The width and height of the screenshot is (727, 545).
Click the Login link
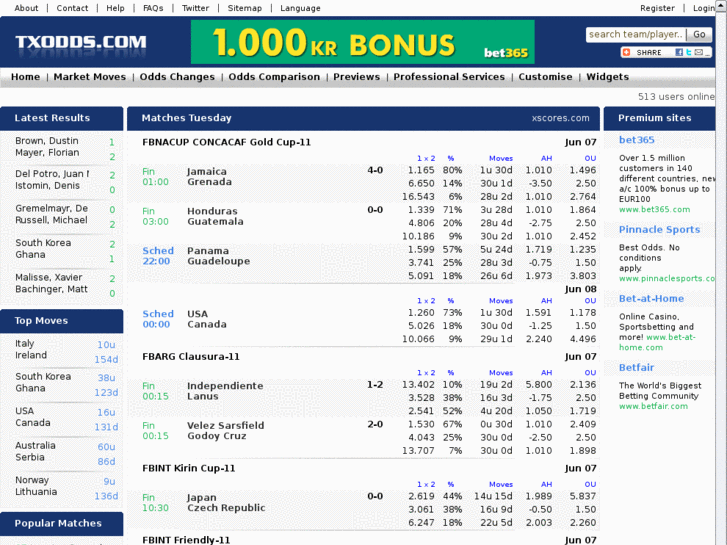click(703, 8)
